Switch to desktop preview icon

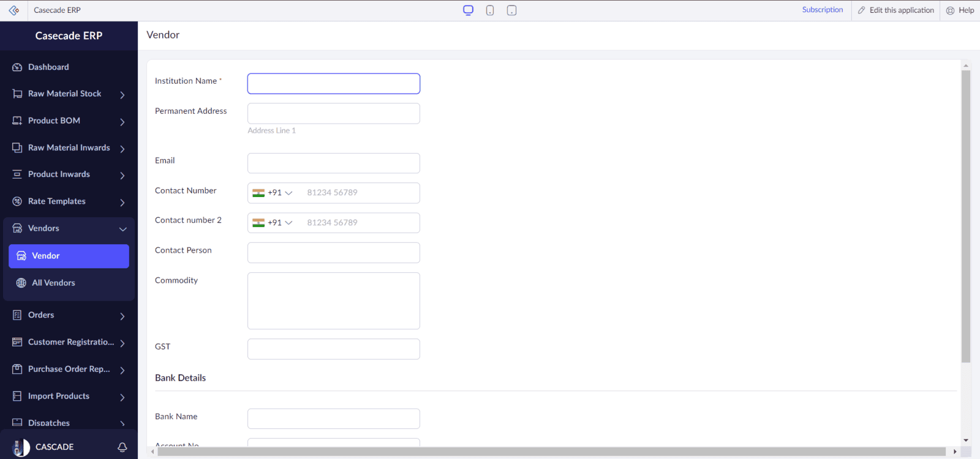(x=468, y=10)
